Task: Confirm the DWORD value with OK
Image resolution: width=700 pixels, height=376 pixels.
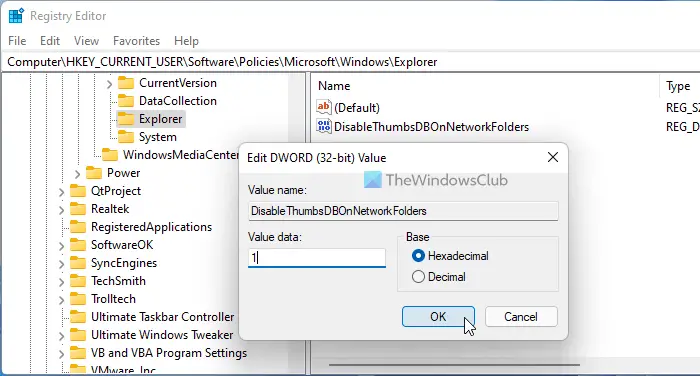Action: 438,317
